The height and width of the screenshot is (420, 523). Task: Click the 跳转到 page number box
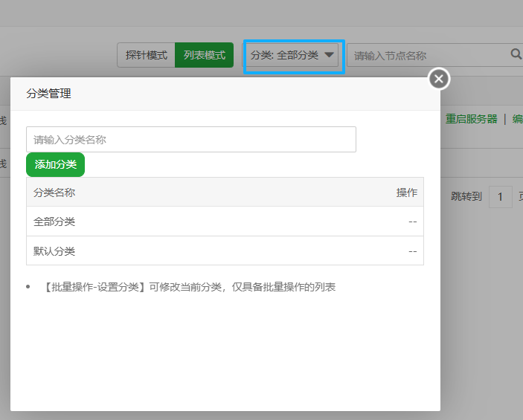click(x=500, y=196)
